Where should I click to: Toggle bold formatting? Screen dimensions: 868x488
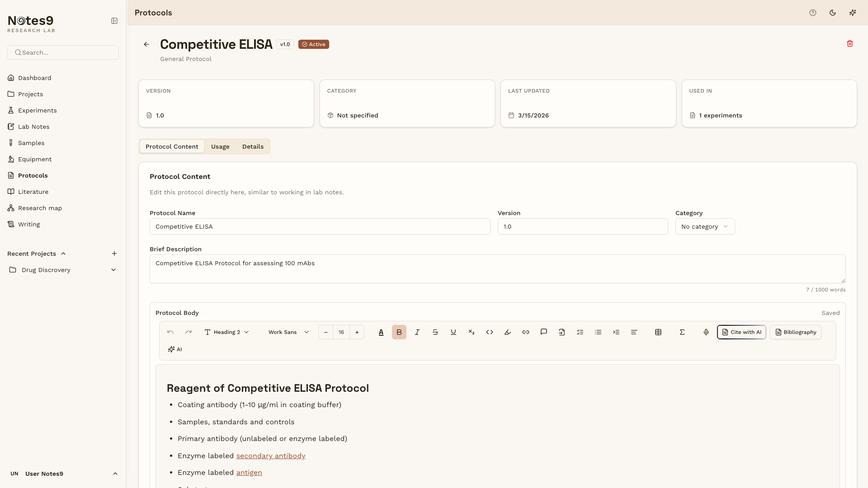(x=399, y=332)
